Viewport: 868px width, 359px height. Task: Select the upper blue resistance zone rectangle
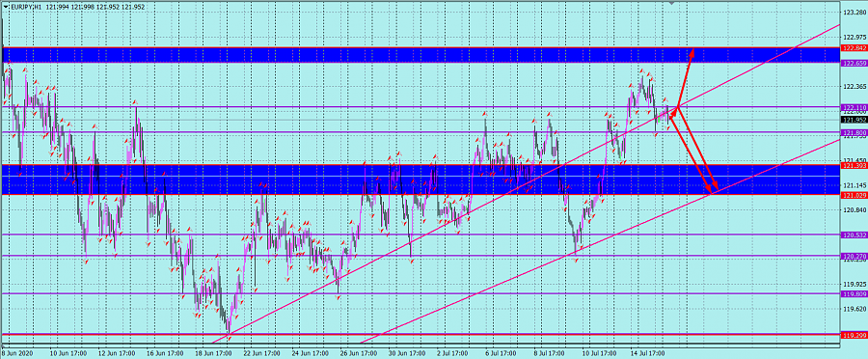click(x=420, y=55)
